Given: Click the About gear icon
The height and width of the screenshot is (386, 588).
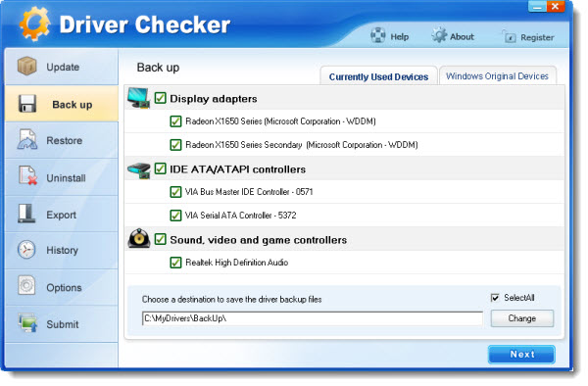Looking at the screenshot, I should pos(439,35).
